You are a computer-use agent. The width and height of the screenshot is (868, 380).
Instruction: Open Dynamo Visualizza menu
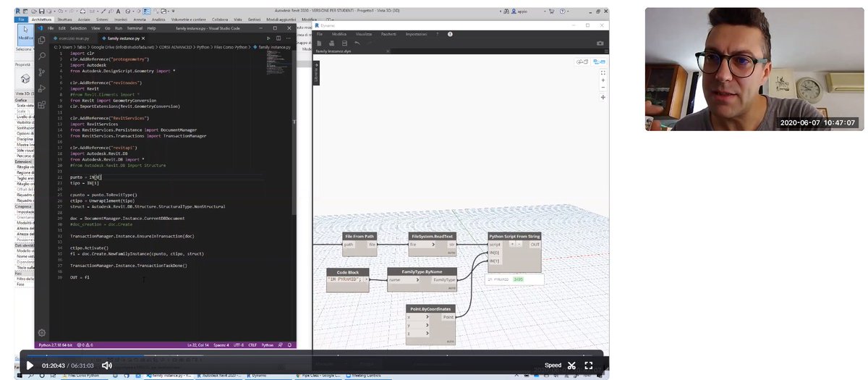tap(363, 34)
